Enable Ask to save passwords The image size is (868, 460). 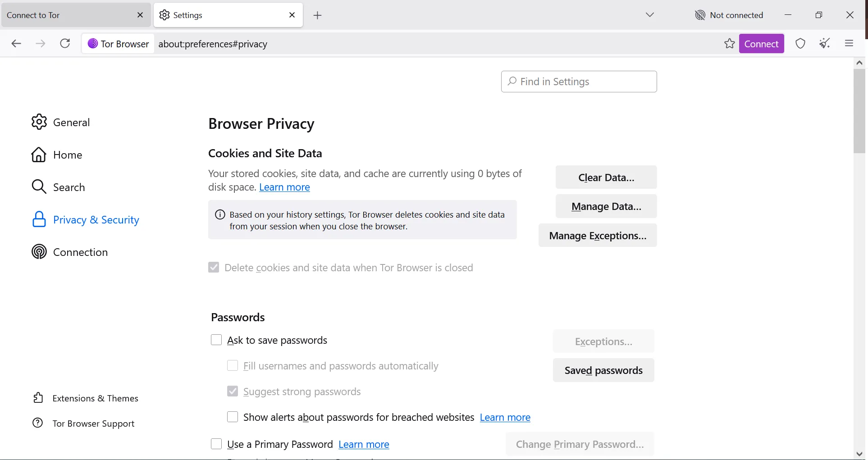216,339
